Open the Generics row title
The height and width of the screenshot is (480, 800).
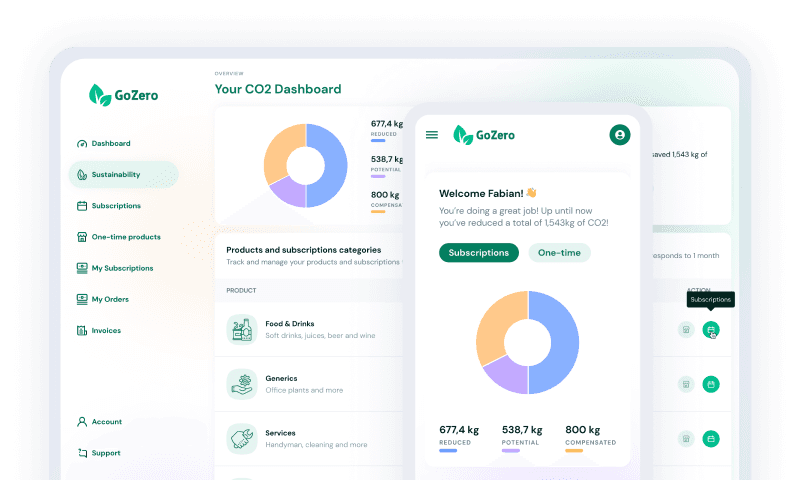tap(281, 378)
